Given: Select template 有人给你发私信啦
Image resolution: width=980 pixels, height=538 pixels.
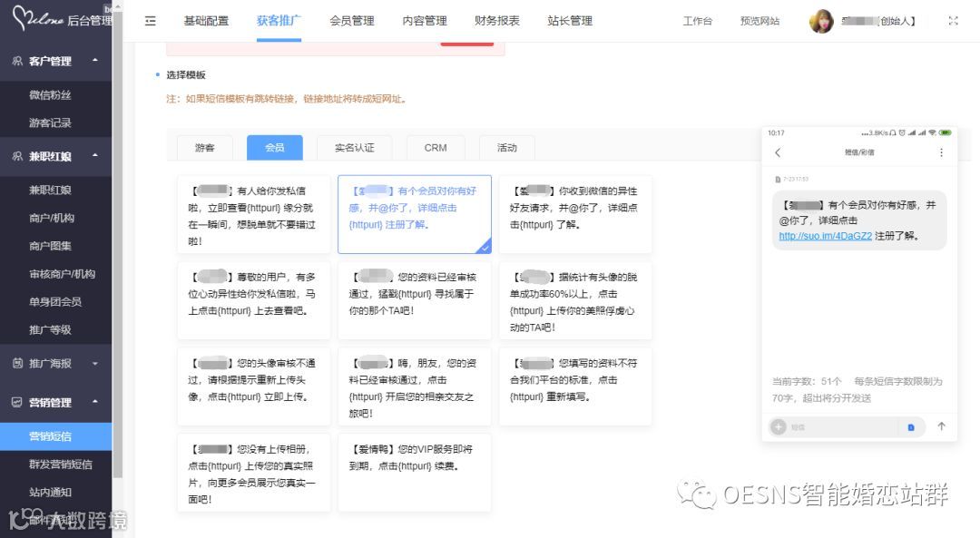Looking at the screenshot, I should click(254, 214).
